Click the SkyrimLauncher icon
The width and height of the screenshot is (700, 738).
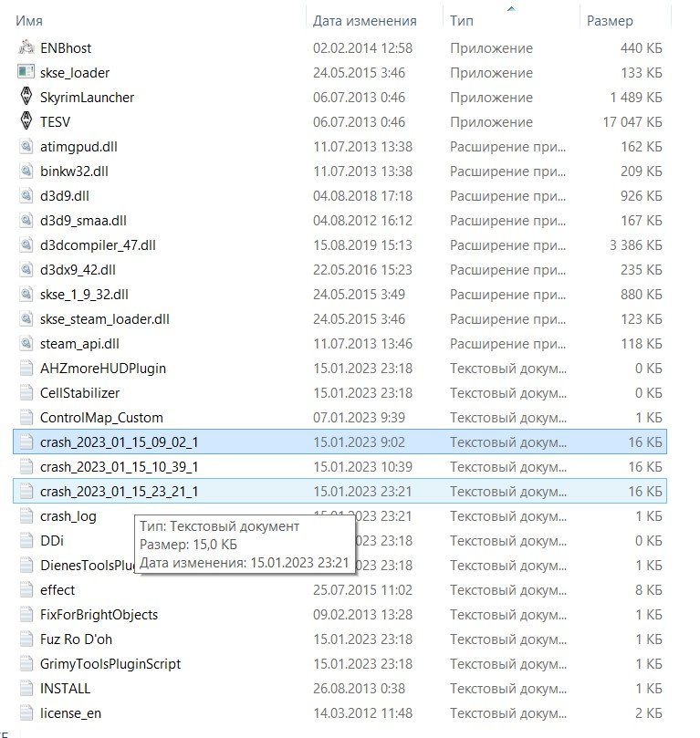pos(26,97)
